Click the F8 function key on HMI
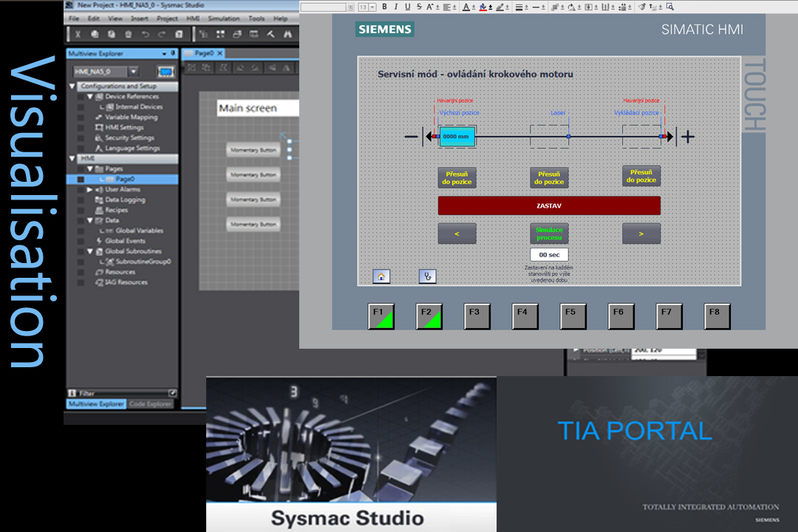This screenshot has height=532, width=798. (717, 316)
